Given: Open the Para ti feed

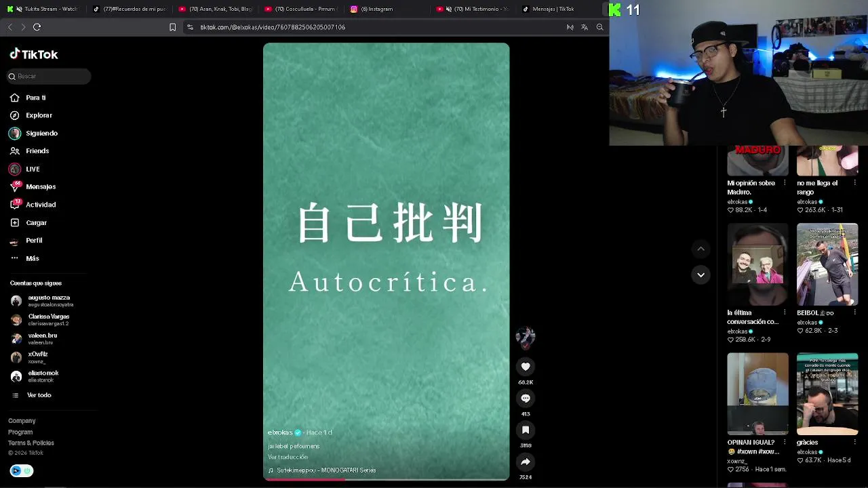Looking at the screenshot, I should click(28, 98).
